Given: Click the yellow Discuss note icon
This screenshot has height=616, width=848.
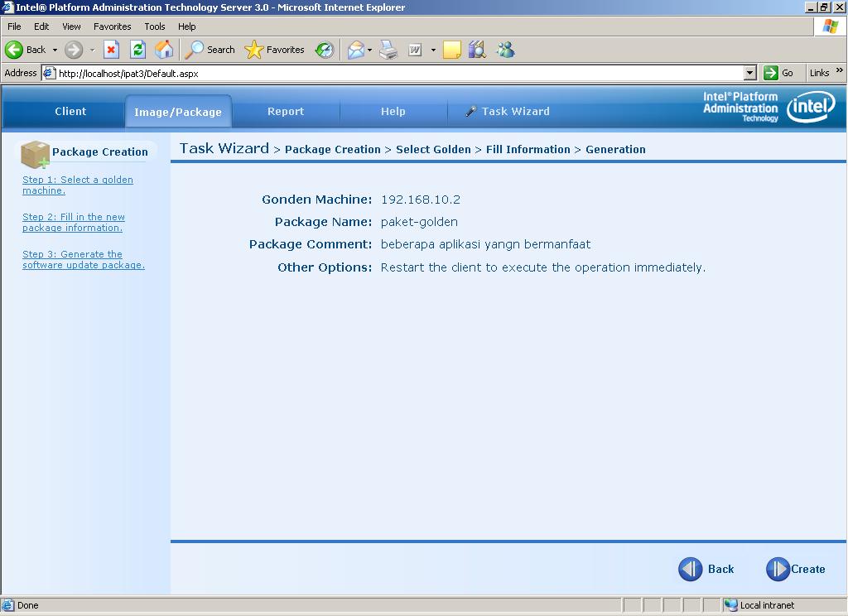Looking at the screenshot, I should pyautogui.click(x=451, y=50).
